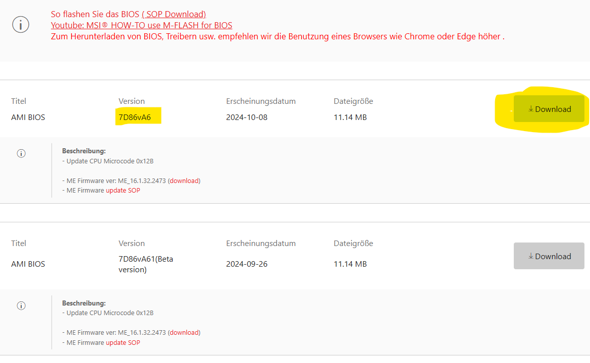Open ME Firmware download link under 7D86vA6
590x363 pixels.
184,181
